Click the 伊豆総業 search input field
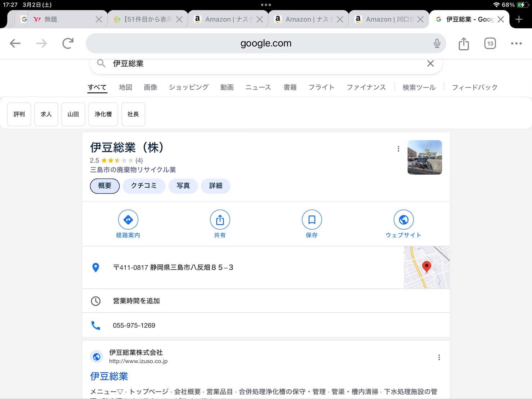 (x=267, y=64)
